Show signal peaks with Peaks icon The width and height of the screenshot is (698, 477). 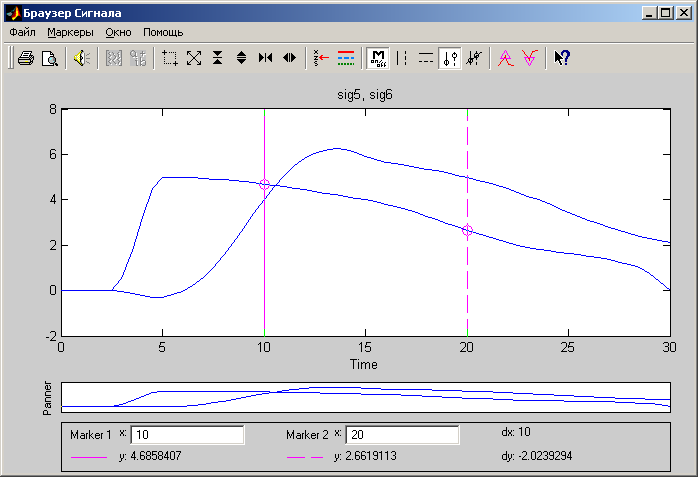pyautogui.click(x=506, y=58)
